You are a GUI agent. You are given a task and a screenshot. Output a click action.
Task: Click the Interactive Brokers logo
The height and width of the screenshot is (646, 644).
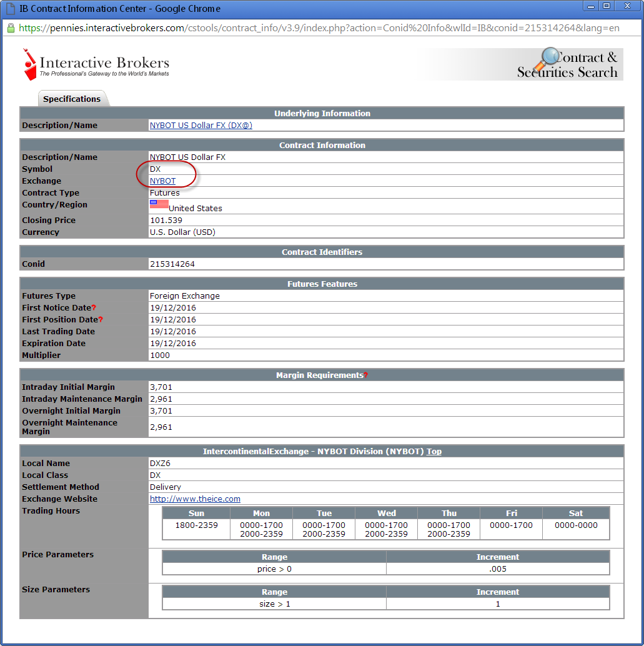click(x=96, y=64)
